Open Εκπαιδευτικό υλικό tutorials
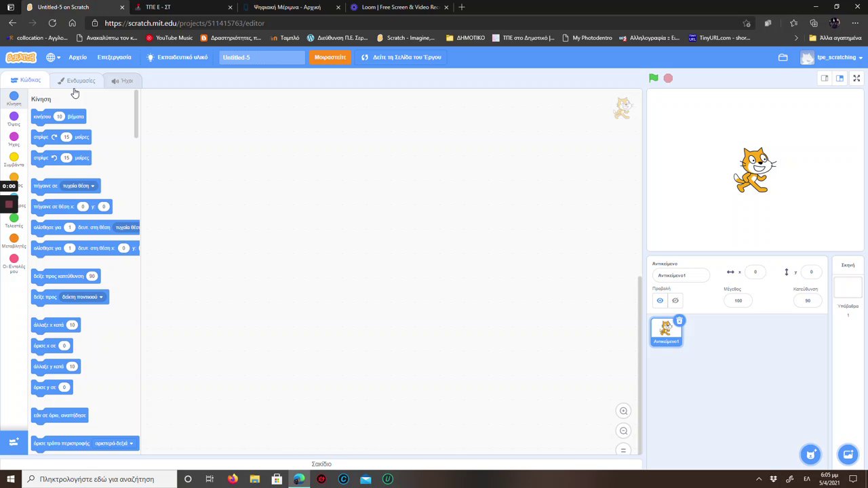 [177, 57]
